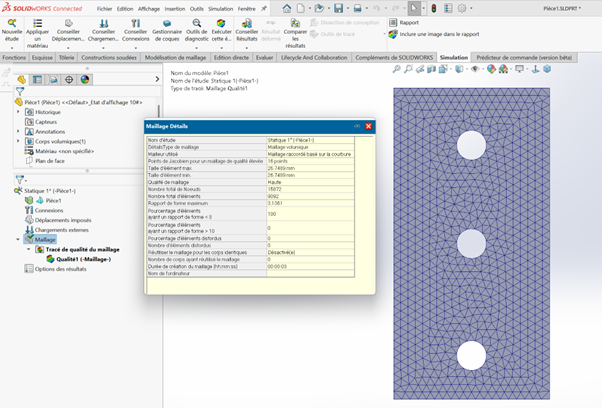Click the Zoom to area icon
The width and height of the screenshot is (602, 408).
click(x=408, y=69)
